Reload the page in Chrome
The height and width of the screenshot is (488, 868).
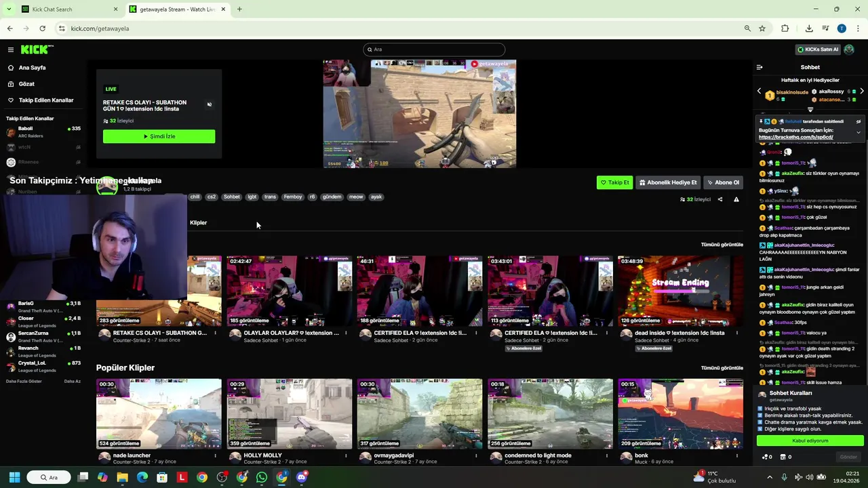42,28
